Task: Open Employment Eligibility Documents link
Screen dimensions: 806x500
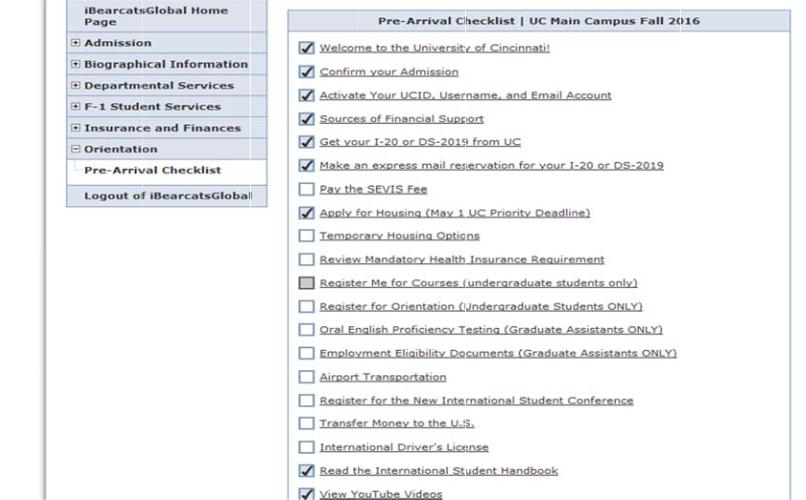Action: (x=498, y=354)
